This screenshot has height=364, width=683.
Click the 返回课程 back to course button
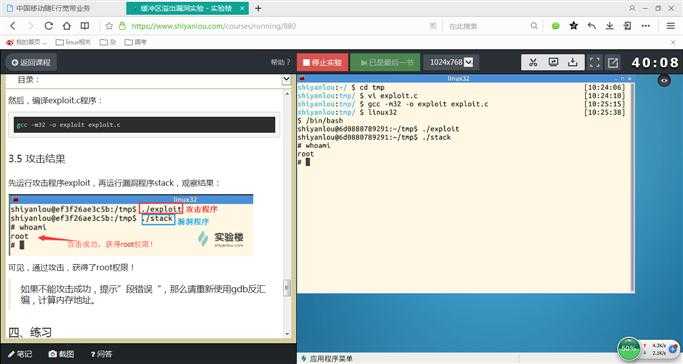pos(31,62)
